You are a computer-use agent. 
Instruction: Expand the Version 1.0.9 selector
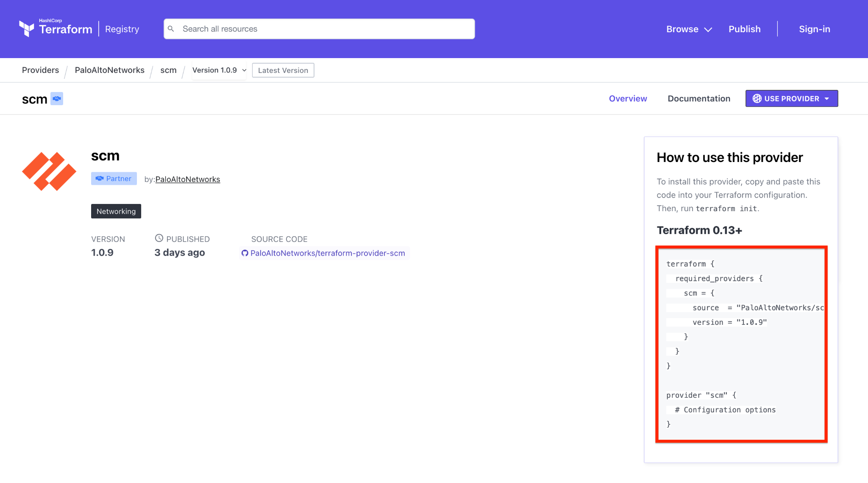tap(219, 70)
